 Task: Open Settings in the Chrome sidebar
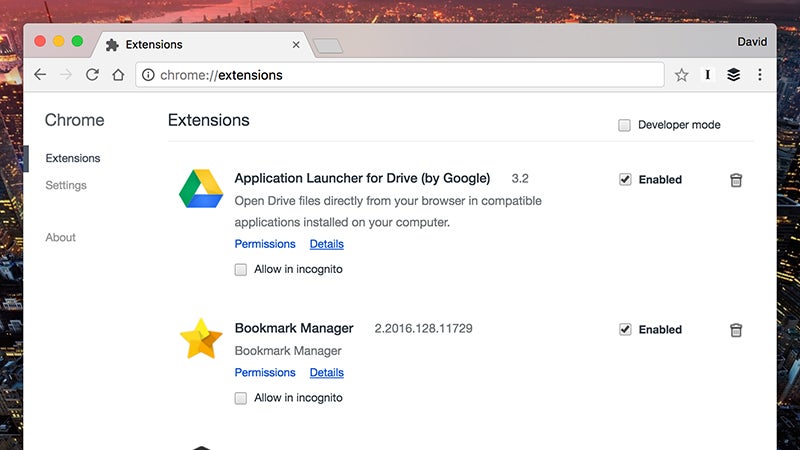[66, 185]
